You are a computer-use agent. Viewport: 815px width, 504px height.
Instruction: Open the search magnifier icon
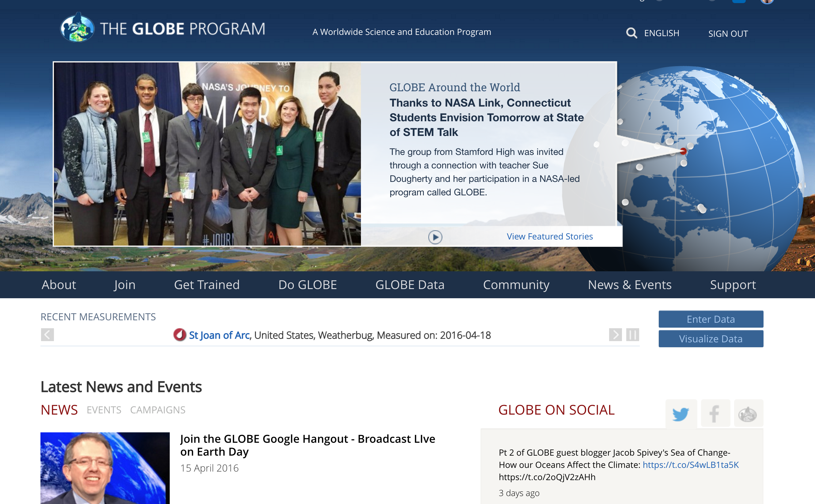[631, 33]
